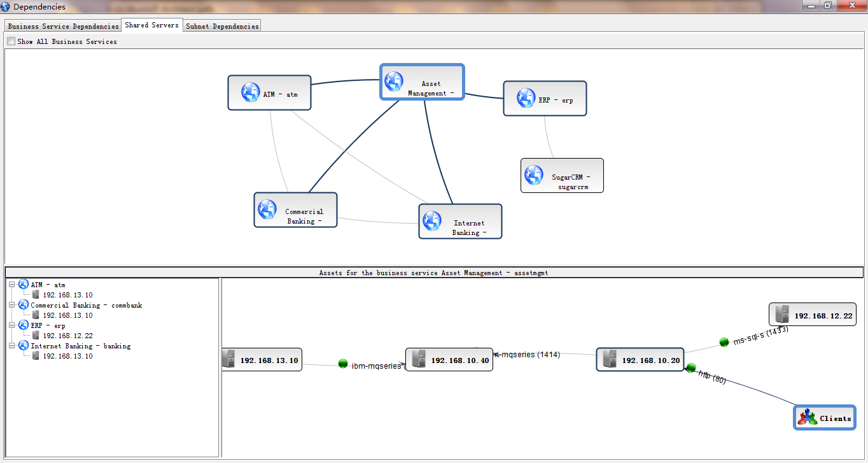Select the SugarCRM node globe icon

(533, 175)
